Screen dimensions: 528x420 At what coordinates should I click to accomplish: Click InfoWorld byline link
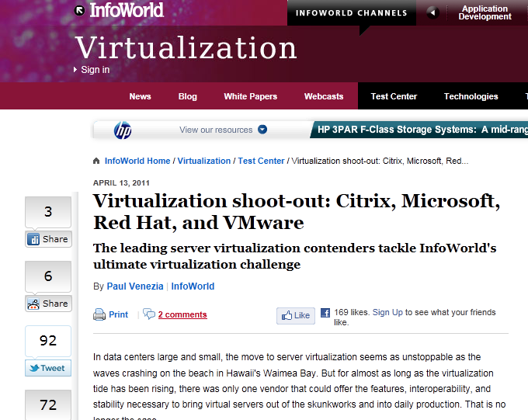(x=193, y=286)
